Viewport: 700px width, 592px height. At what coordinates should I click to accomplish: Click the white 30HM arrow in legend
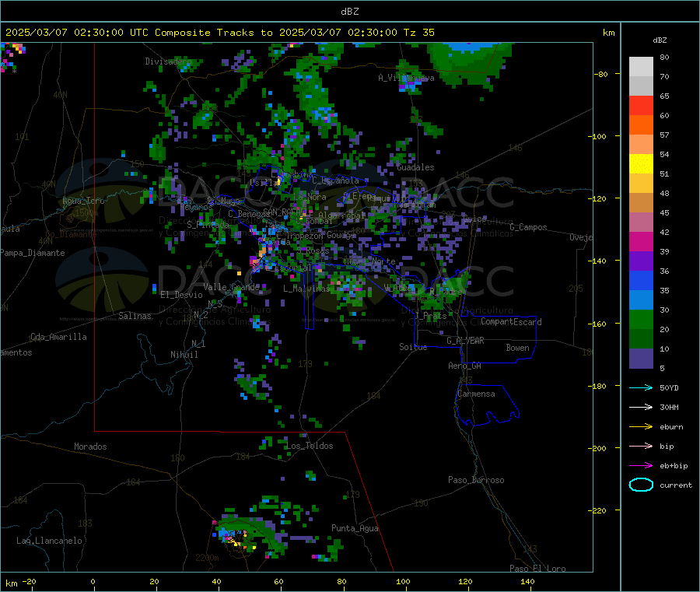(641, 407)
